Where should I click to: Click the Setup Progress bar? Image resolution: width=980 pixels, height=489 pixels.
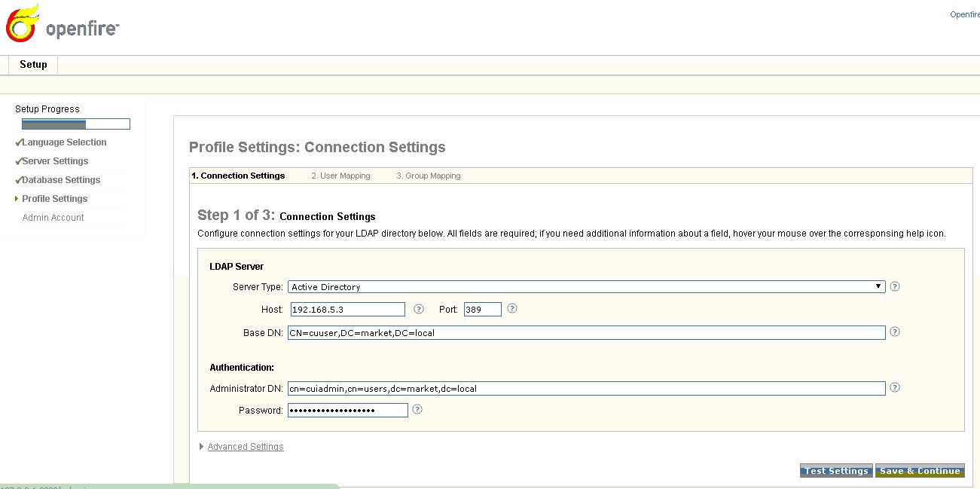pyautogui.click(x=76, y=124)
